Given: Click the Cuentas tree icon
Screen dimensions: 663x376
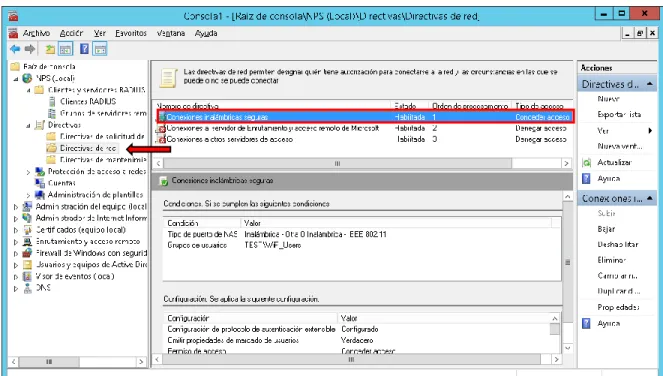Looking at the screenshot, I should click(40, 183).
